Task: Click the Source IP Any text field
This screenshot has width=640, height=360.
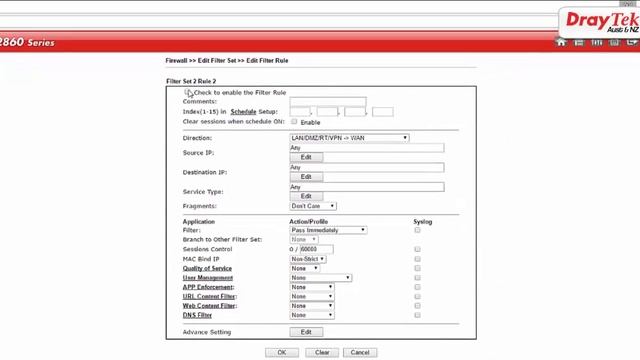Action: [367, 148]
